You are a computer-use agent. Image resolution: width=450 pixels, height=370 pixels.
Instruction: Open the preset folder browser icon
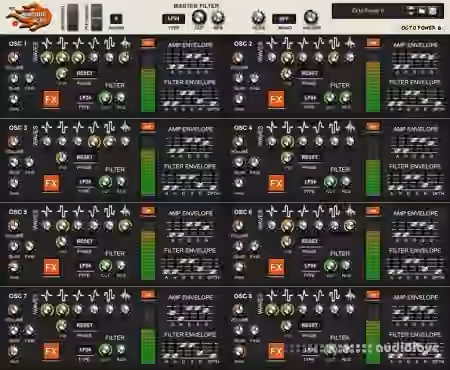coord(422,11)
